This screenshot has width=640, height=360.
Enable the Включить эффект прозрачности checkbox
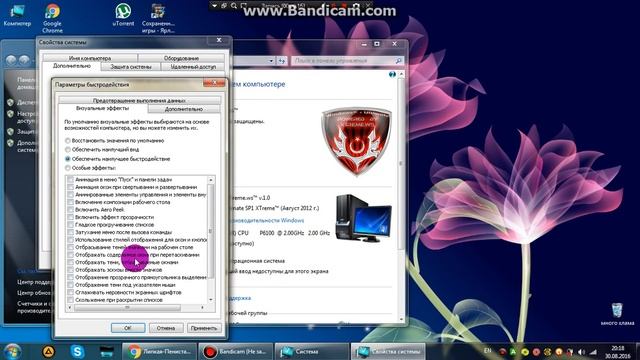(x=71, y=217)
